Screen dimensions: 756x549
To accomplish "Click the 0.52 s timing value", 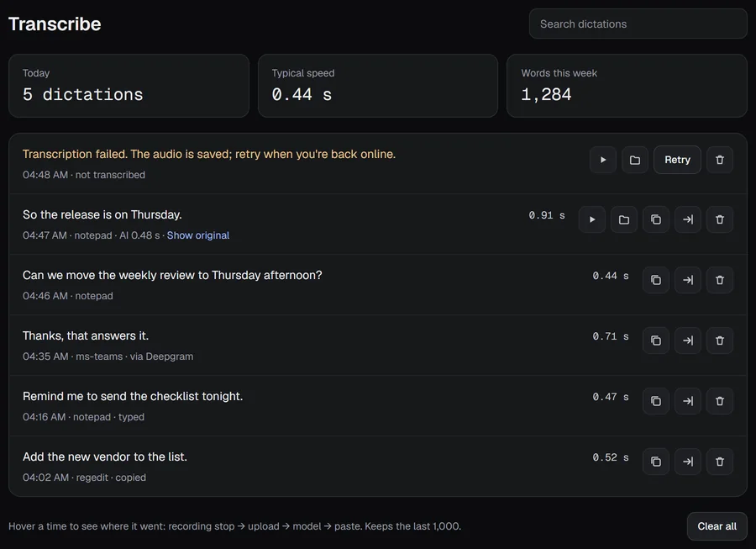I will point(611,457).
